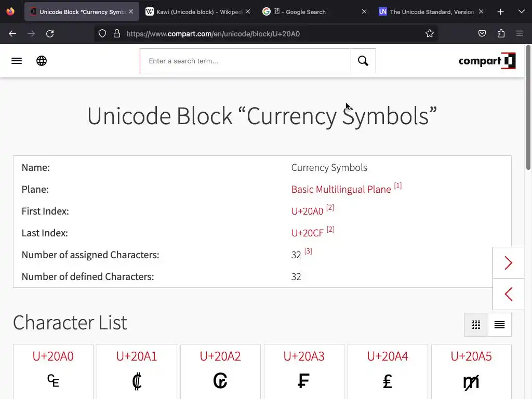Open the U+20A3 French Franc character card
This screenshot has height=399, width=532.
[x=304, y=371]
